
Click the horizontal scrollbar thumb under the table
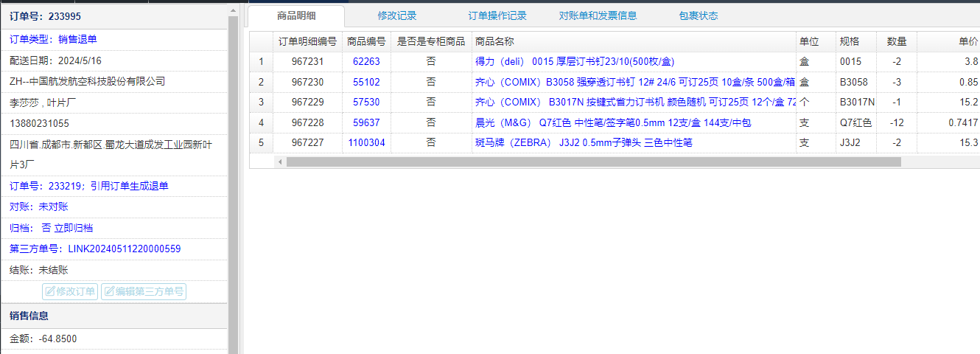tap(593, 161)
